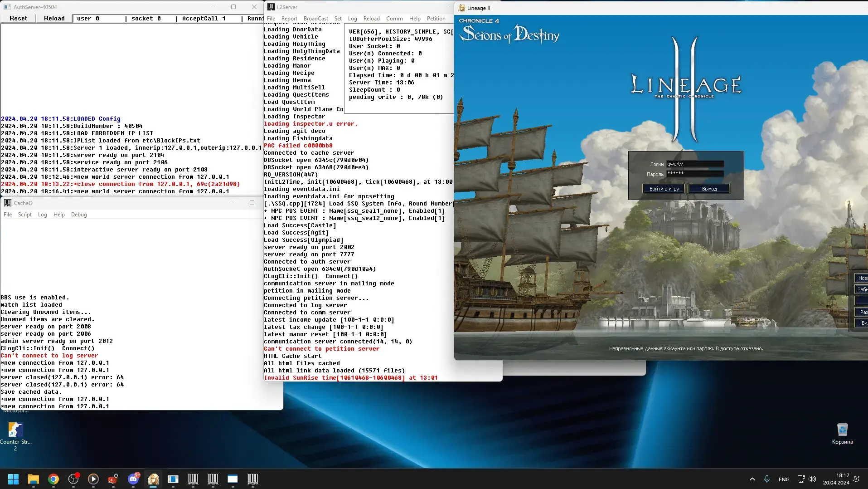Click the 'Save cached data.' line in CacheD
Viewport: 868px width, 489px height.
pyautogui.click(x=31, y=392)
